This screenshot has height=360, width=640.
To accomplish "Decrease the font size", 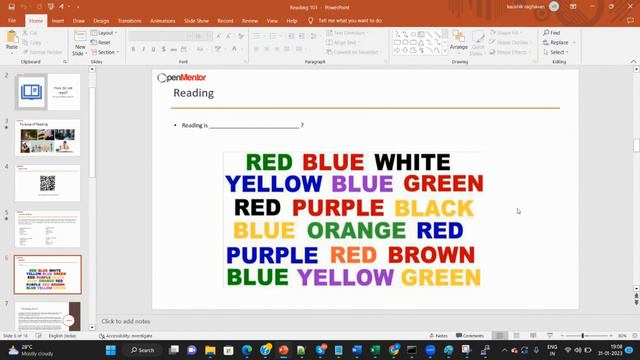I will tap(229, 36).
